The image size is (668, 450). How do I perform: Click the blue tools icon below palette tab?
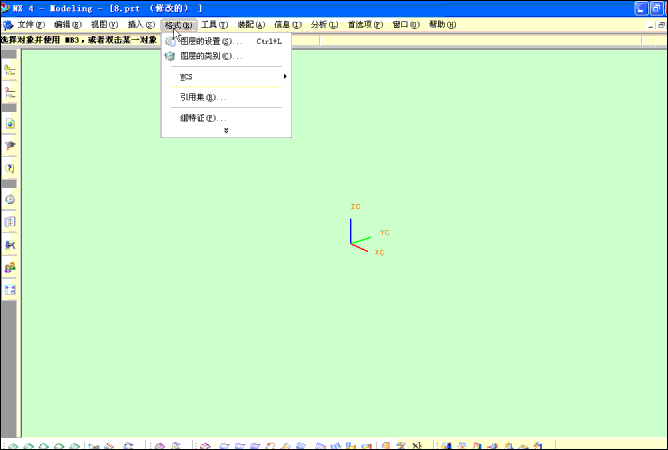pyautogui.click(x=9, y=245)
